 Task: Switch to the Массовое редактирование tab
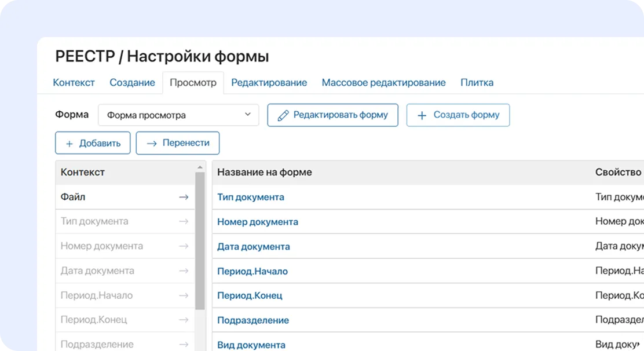(x=383, y=82)
